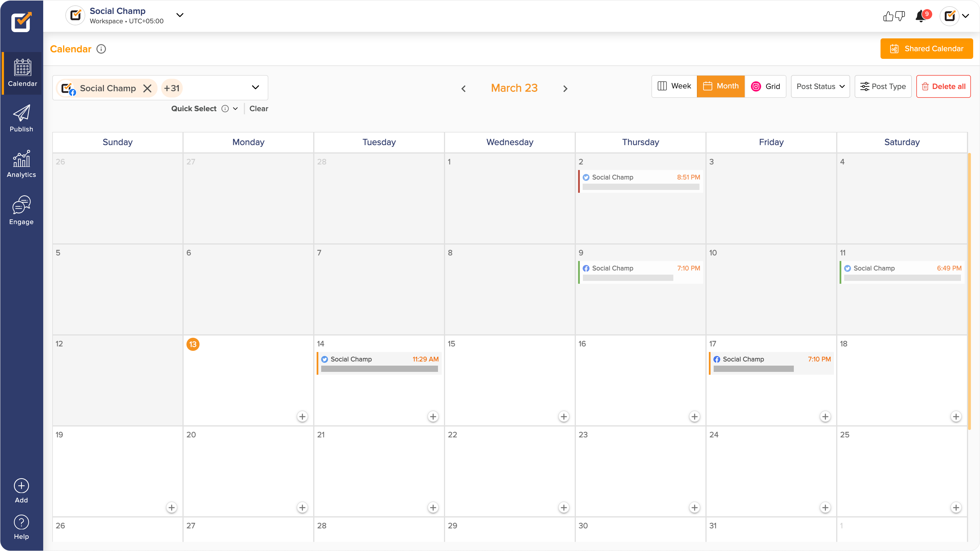Open the 6:49 PM post on March 11
980x551 pixels.
coord(902,272)
